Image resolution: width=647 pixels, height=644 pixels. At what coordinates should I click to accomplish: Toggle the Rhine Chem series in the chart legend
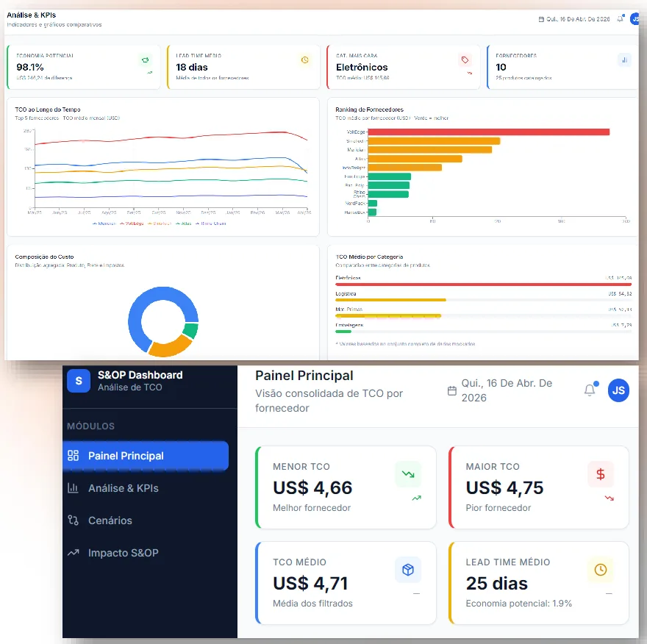pyautogui.click(x=211, y=223)
